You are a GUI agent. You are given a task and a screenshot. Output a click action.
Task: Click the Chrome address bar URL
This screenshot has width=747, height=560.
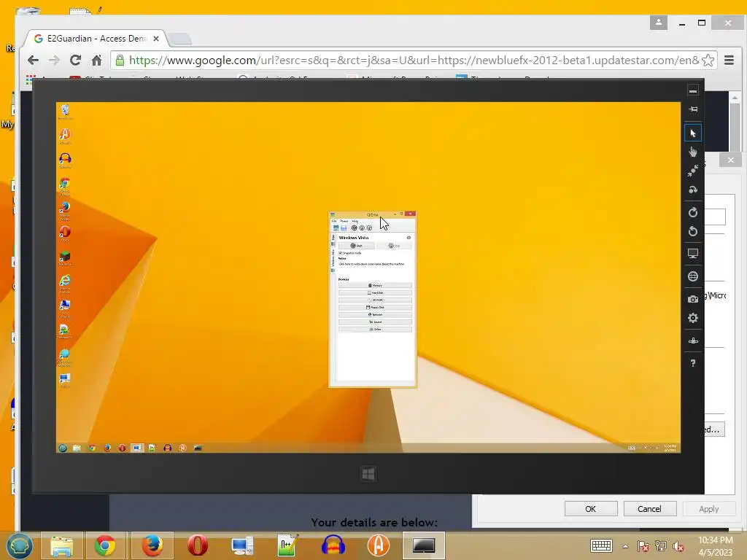coord(414,61)
